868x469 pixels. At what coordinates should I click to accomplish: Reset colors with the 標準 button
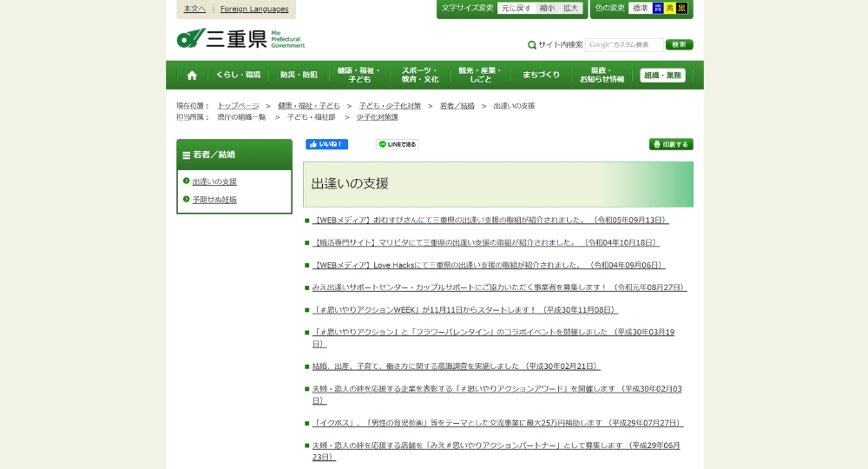[x=640, y=9]
